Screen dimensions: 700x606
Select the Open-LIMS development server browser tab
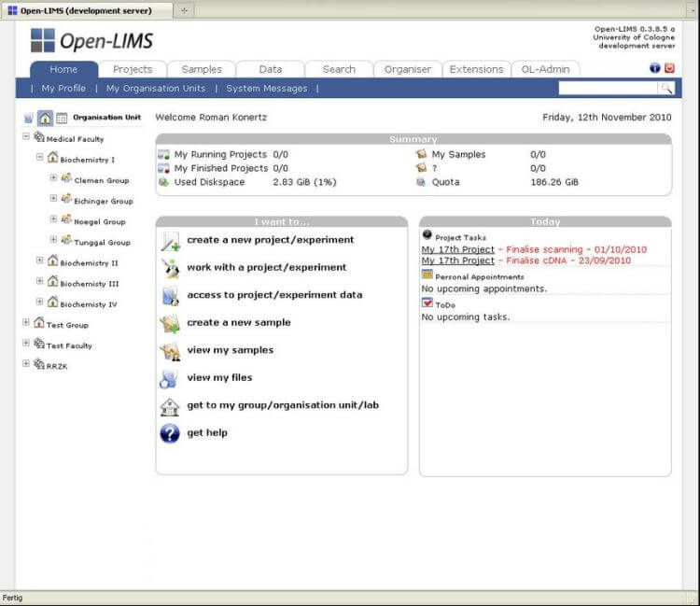point(86,10)
